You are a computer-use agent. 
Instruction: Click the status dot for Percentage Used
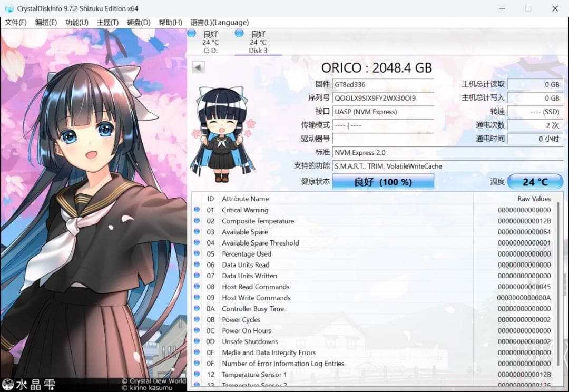point(197,253)
